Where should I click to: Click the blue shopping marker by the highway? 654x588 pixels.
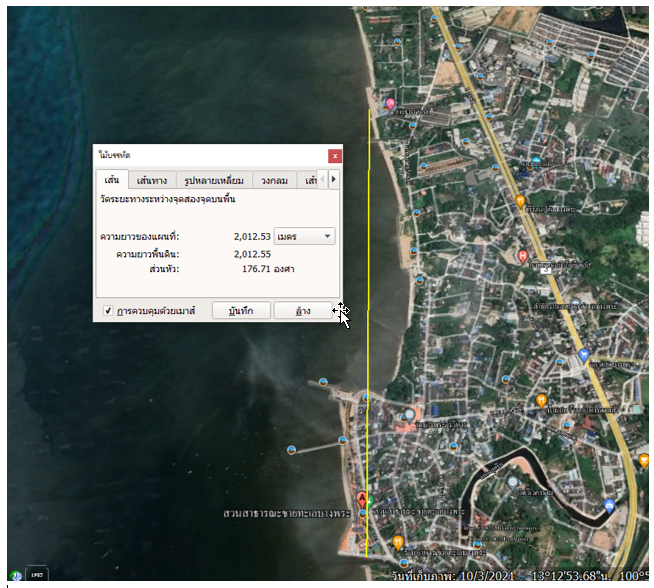pos(584,355)
